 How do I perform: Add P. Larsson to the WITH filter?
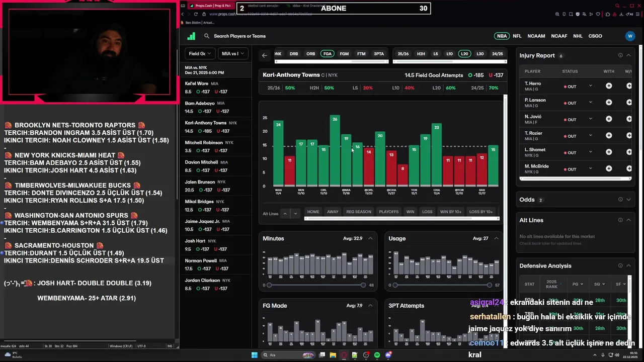coord(609,103)
